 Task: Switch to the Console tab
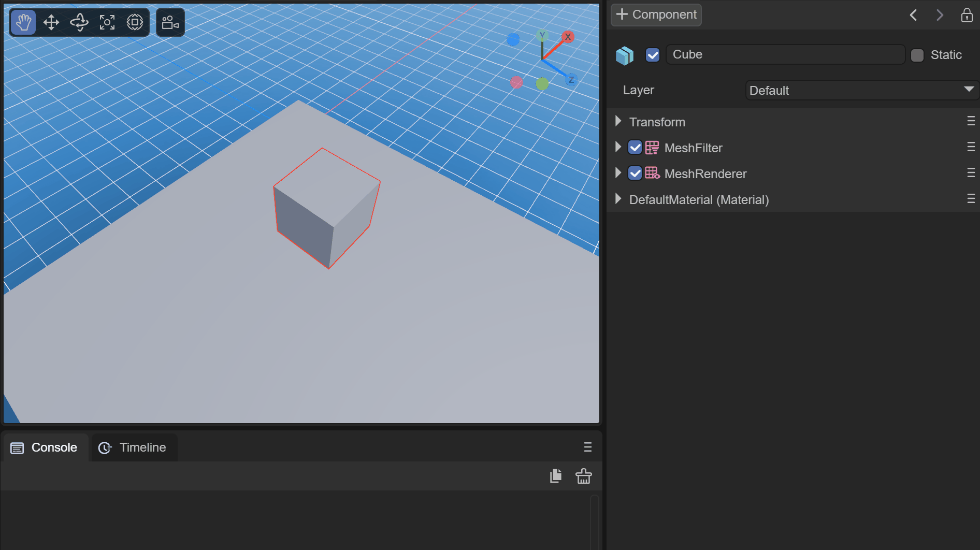45,447
